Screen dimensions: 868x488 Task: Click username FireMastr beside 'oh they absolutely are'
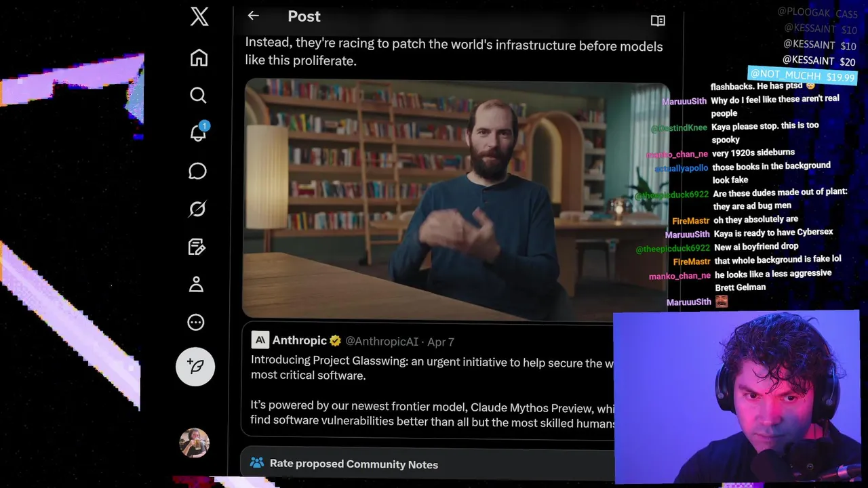click(690, 221)
